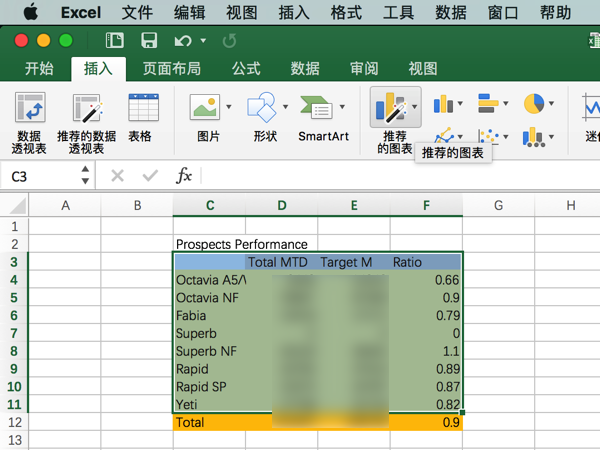
Task: Expand the scatter chart dropdown arrow
Action: point(505,137)
